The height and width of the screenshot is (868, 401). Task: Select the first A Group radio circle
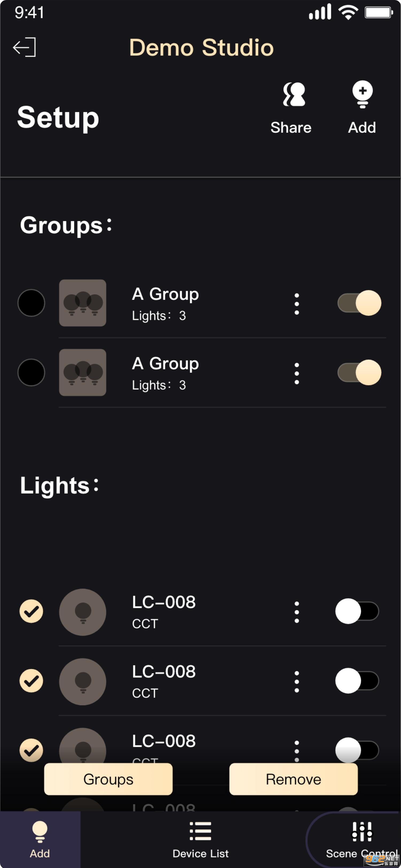(31, 303)
